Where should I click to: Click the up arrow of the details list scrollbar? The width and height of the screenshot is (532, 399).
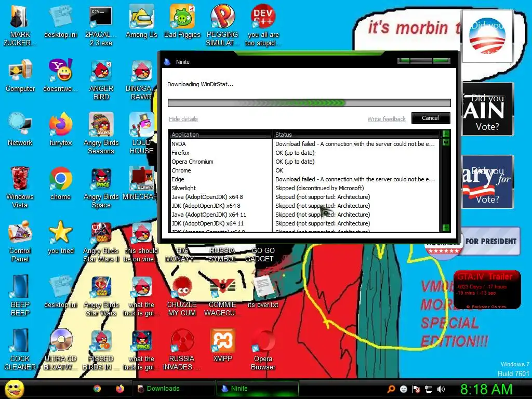pyautogui.click(x=446, y=134)
